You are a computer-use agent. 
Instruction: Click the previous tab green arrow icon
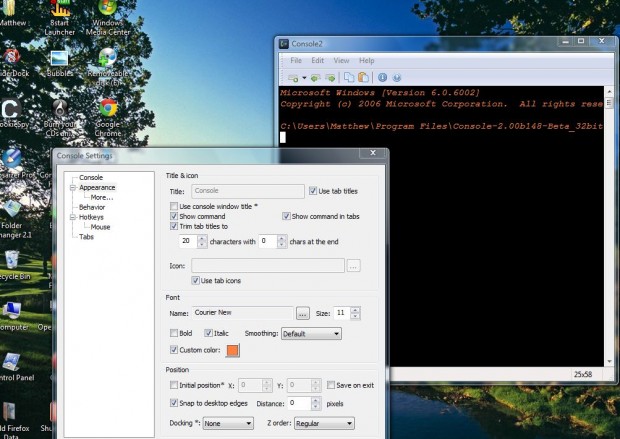tap(315, 78)
